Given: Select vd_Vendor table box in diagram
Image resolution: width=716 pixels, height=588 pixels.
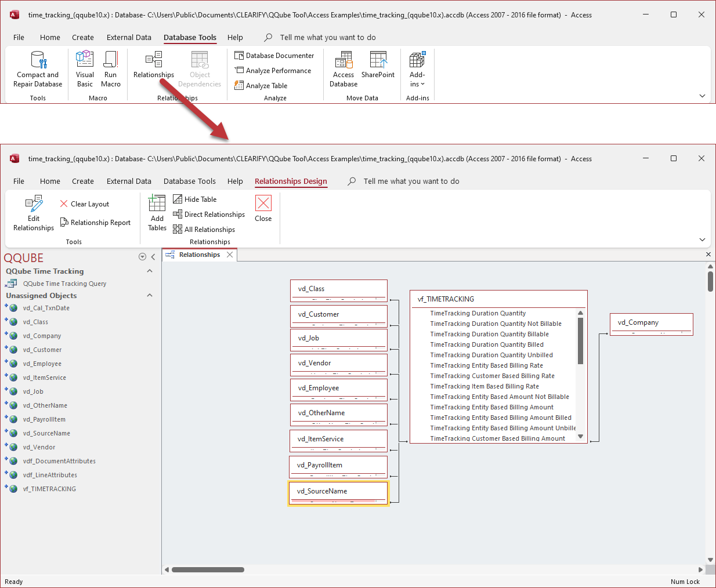Looking at the screenshot, I should [339, 365].
